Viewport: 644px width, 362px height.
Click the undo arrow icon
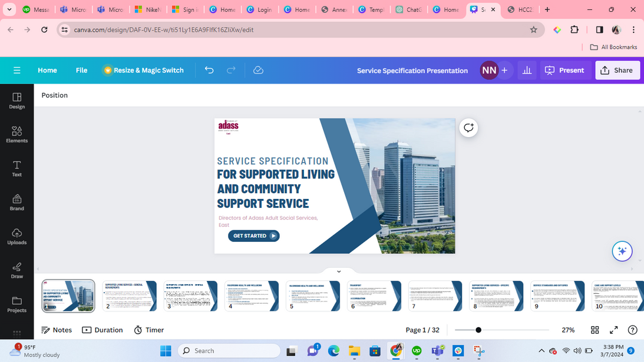209,70
